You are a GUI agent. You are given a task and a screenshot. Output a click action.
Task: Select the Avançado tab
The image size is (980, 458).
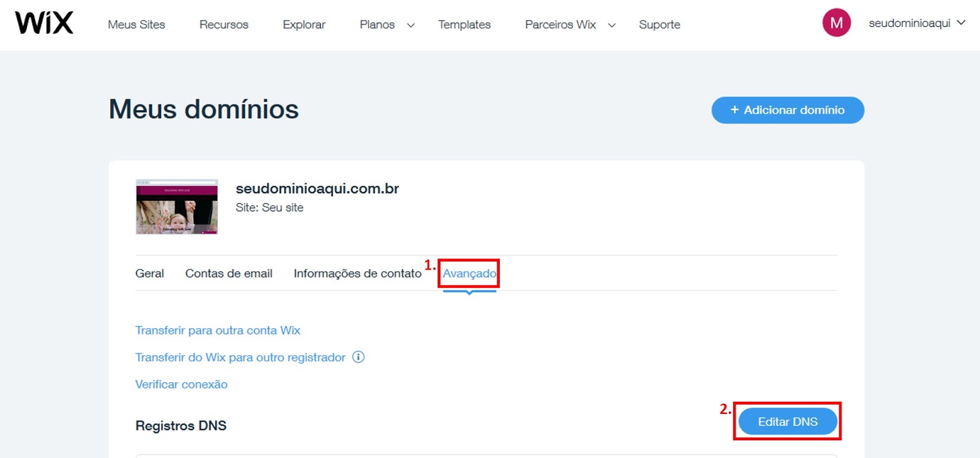(470, 274)
